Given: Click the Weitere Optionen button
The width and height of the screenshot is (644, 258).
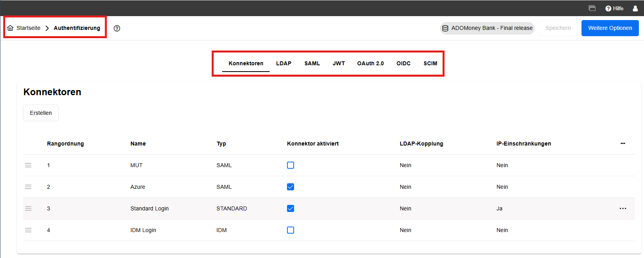Looking at the screenshot, I should click(610, 28).
